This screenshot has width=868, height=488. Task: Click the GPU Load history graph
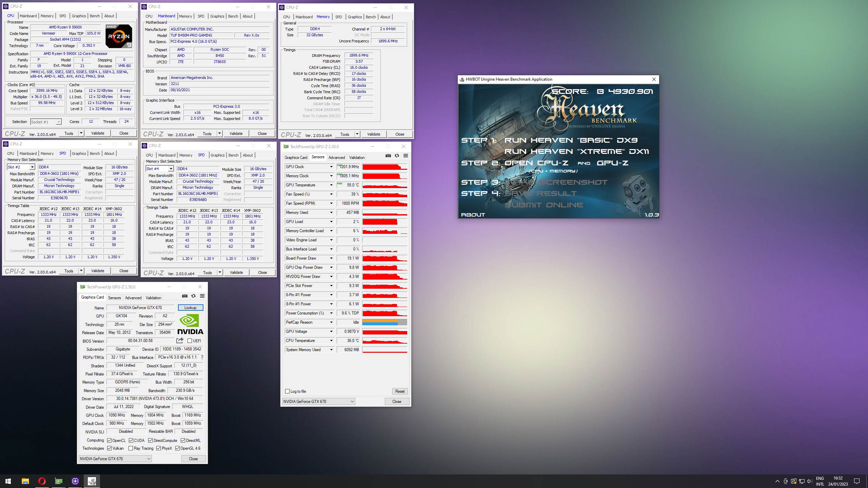point(385,222)
